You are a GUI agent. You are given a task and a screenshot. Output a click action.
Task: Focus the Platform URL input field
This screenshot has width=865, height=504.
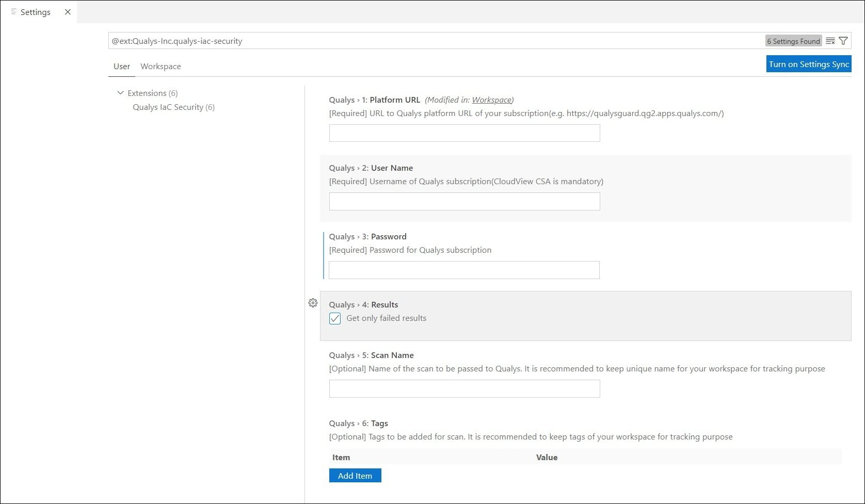tap(464, 133)
